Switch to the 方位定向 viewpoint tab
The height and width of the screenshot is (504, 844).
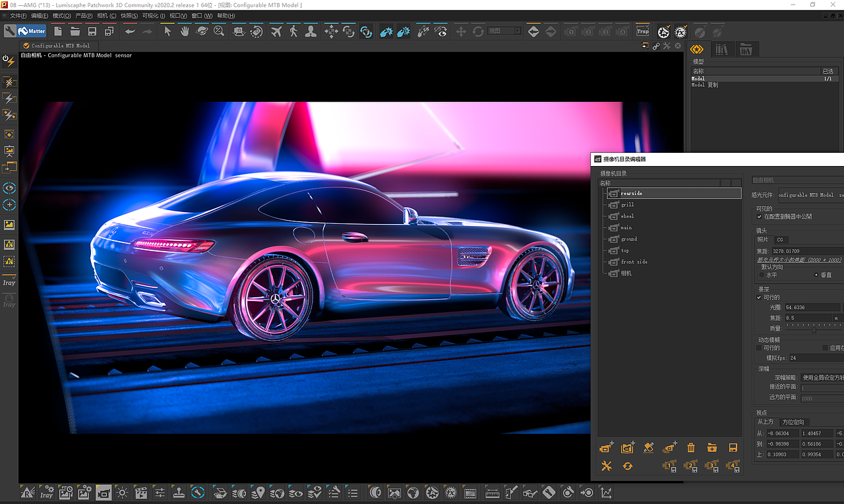[x=793, y=422]
